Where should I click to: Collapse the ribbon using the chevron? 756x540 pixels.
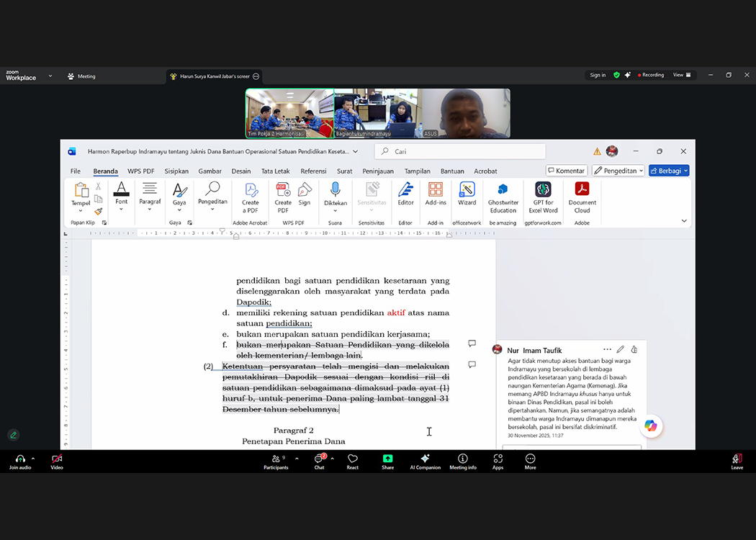point(684,221)
